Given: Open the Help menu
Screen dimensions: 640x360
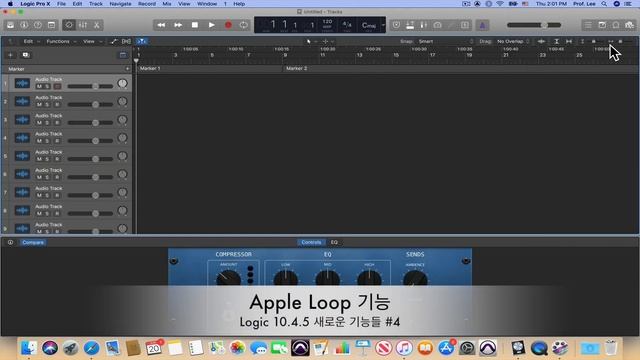Looking at the screenshot, I should (x=239, y=4).
